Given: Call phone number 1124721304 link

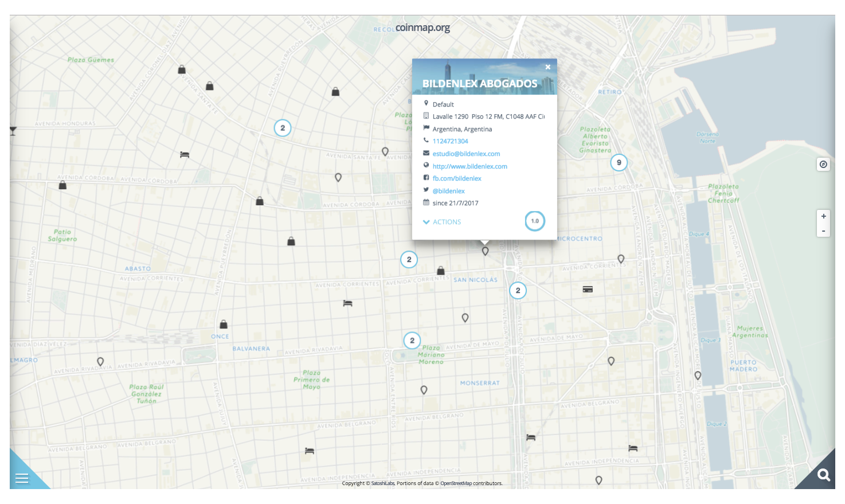Looking at the screenshot, I should 450,141.
